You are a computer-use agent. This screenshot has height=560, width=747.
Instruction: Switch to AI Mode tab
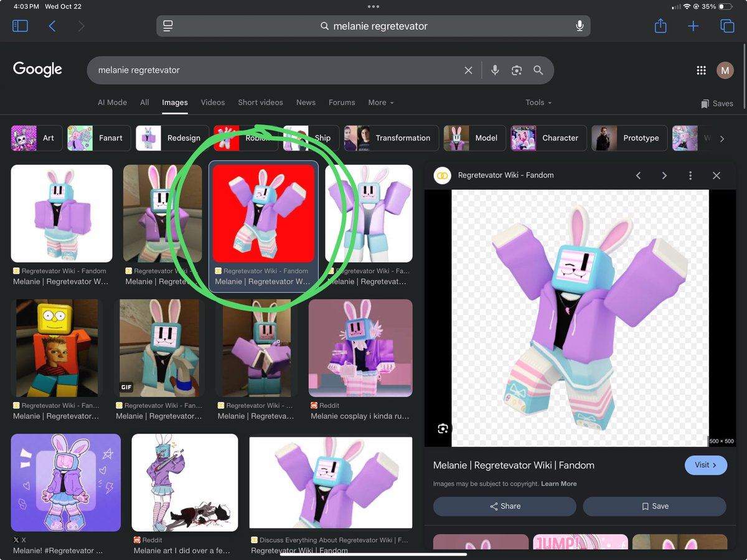coord(112,103)
